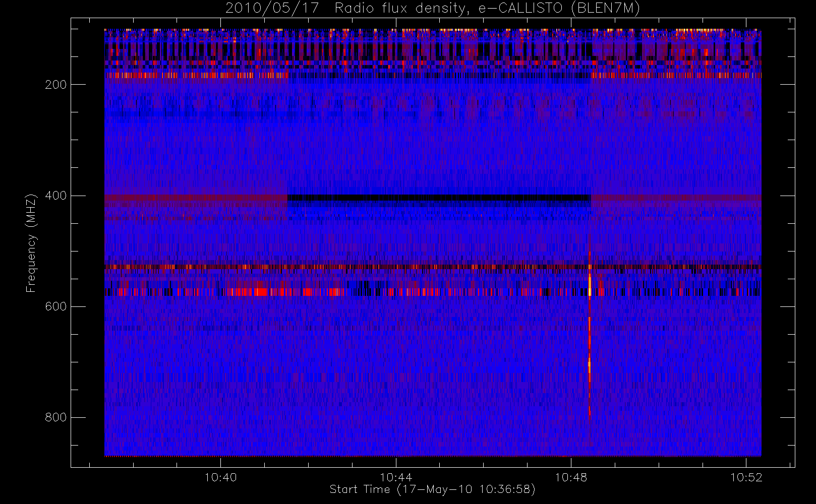816x504 pixels.
Task: Click the 'Start Time (17-May-10 10:36:58)' label
Action: click(432, 489)
